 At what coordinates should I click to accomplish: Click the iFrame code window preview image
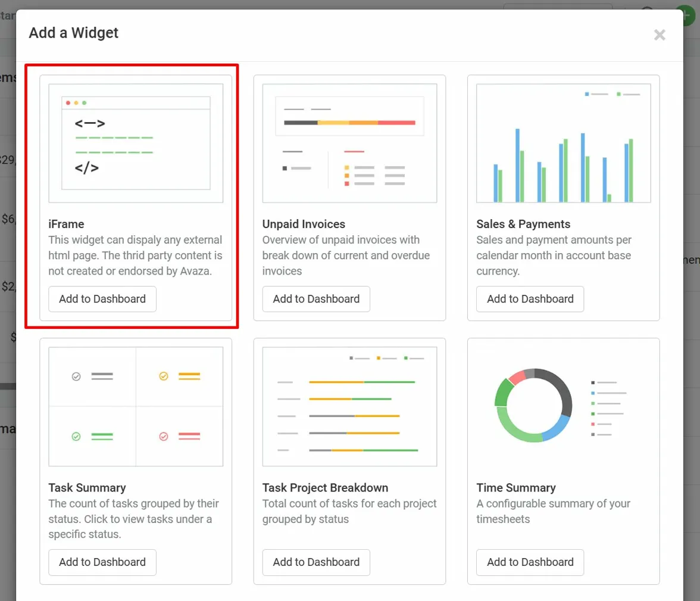[136, 143]
